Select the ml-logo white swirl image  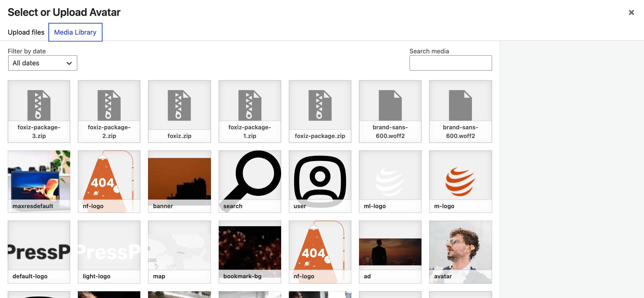coord(390,181)
